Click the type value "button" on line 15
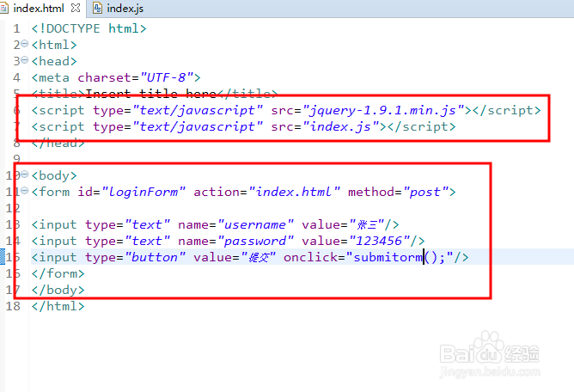 click(x=155, y=257)
